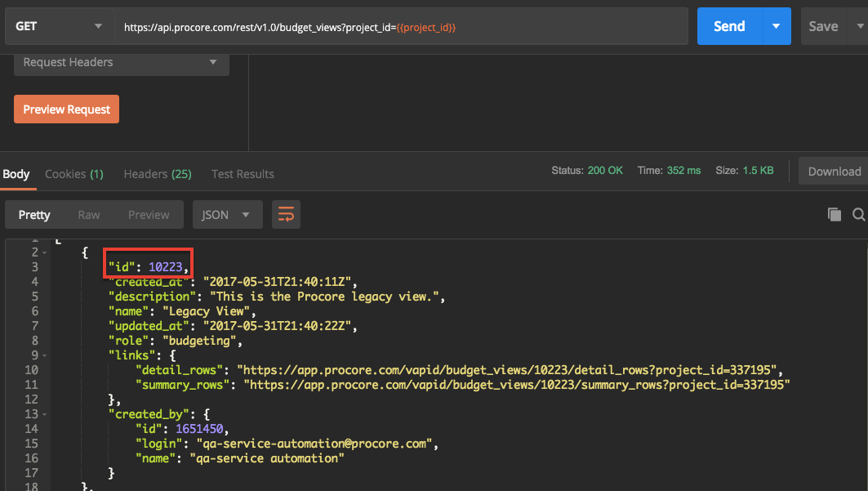Open the Cookies (1) tab

[x=74, y=174]
